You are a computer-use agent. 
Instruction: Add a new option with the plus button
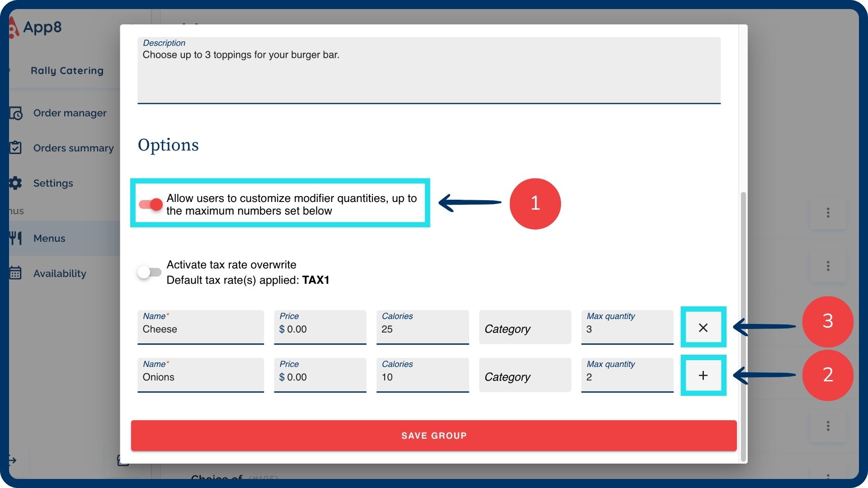tap(703, 375)
